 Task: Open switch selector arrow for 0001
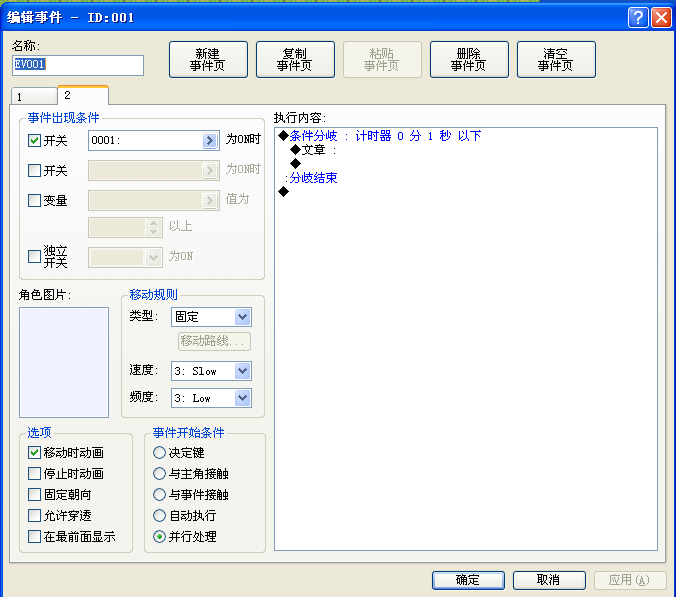pos(210,141)
